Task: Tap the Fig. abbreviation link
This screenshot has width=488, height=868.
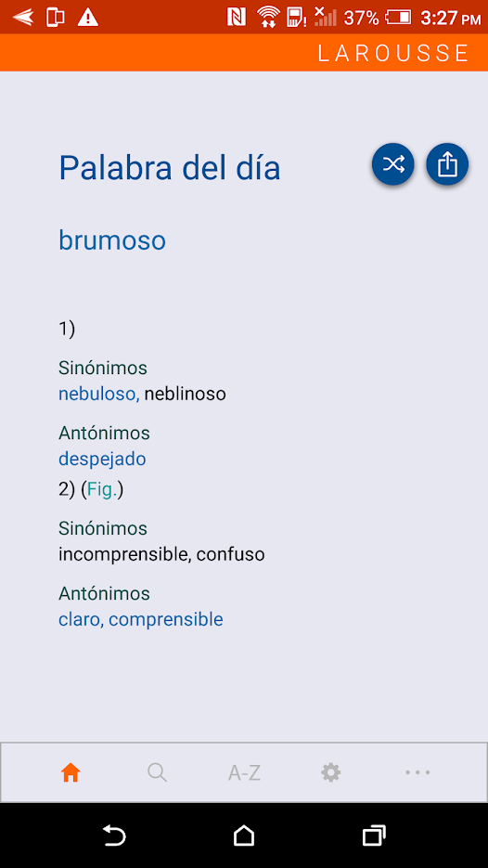Action: [102, 490]
